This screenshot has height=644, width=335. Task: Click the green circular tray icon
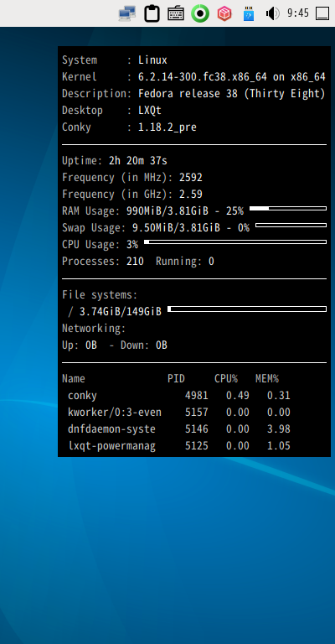point(200,13)
